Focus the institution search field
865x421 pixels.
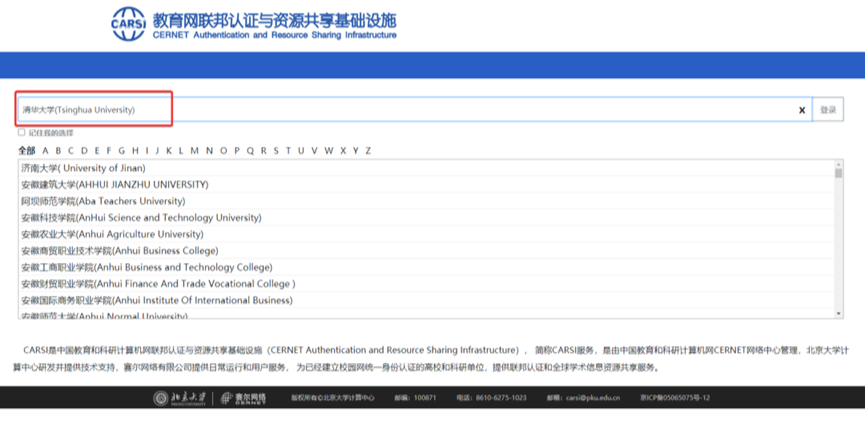pos(415,110)
